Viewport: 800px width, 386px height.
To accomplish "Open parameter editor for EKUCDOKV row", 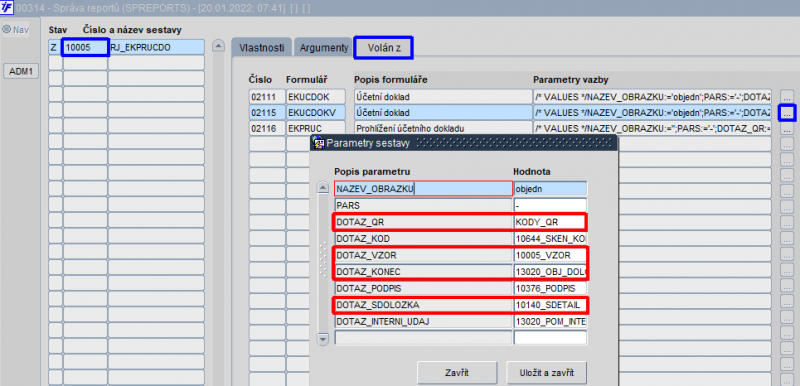I will click(x=787, y=113).
